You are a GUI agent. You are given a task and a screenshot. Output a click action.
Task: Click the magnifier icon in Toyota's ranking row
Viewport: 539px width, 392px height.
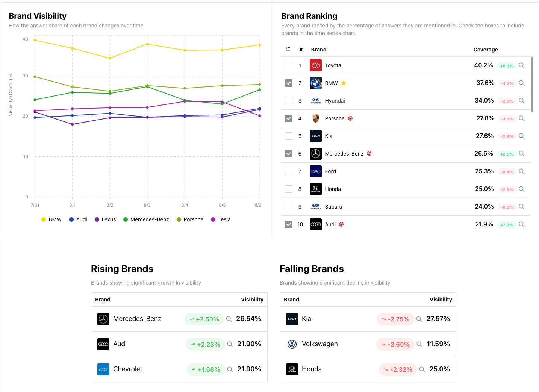pos(522,65)
